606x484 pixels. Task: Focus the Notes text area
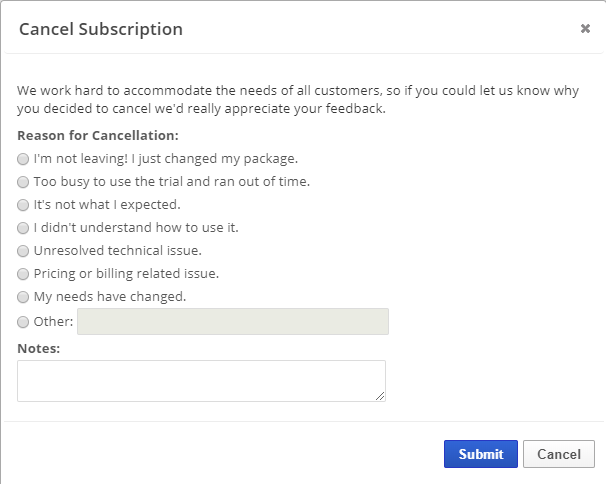coord(200,381)
